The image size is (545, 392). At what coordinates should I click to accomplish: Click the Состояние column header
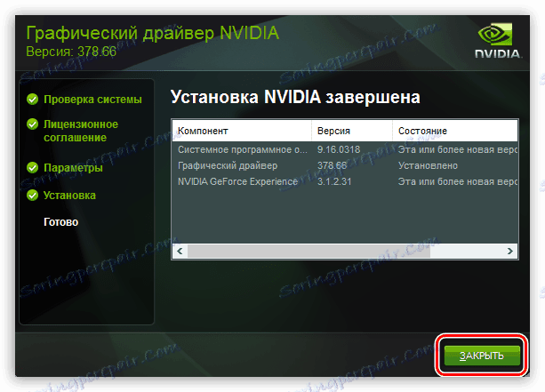point(455,131)
